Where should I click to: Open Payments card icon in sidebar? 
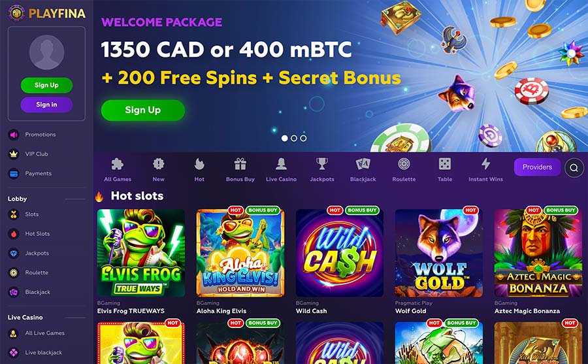point(14,173)
